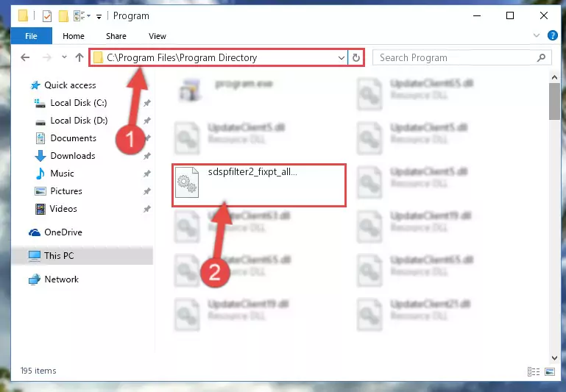This screenshot has height=392, width=566.
Task: Minimize the Program window
Action: [477, 16]
